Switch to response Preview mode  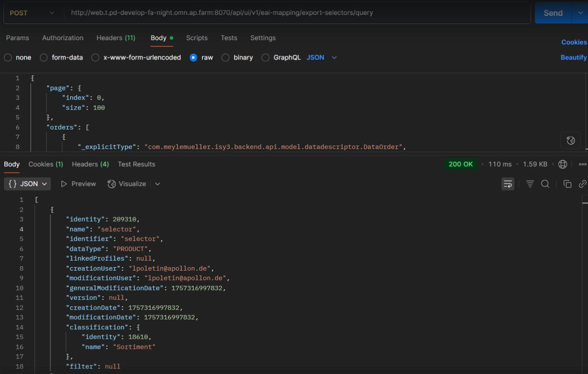78,184
